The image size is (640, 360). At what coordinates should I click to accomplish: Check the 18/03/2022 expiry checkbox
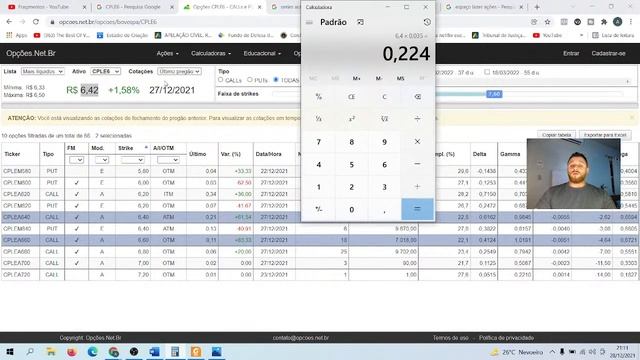pos(487,72)
